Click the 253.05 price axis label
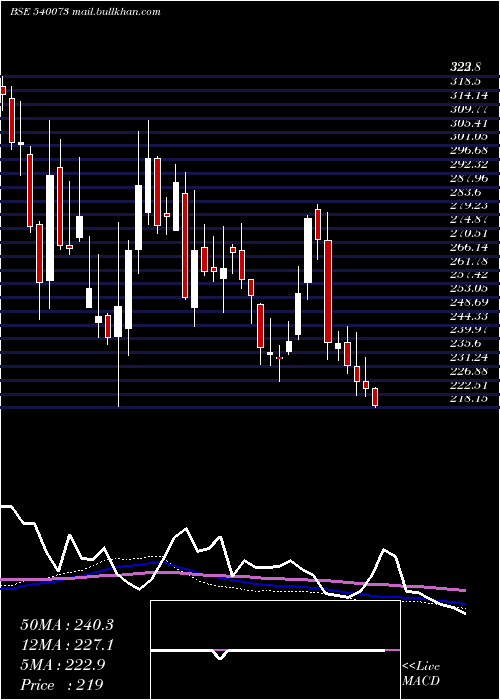 pos(469,288)
